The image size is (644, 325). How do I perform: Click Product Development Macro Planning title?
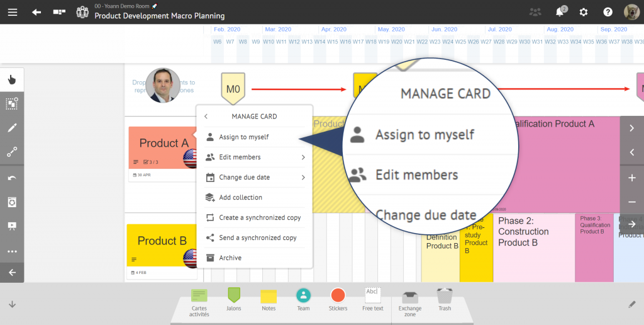159,16
